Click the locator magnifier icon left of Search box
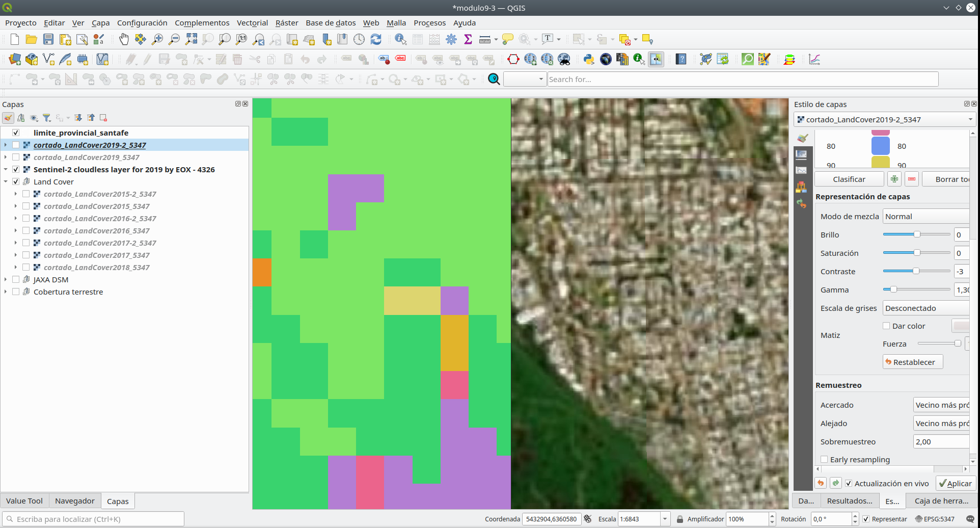 (494, 79)
